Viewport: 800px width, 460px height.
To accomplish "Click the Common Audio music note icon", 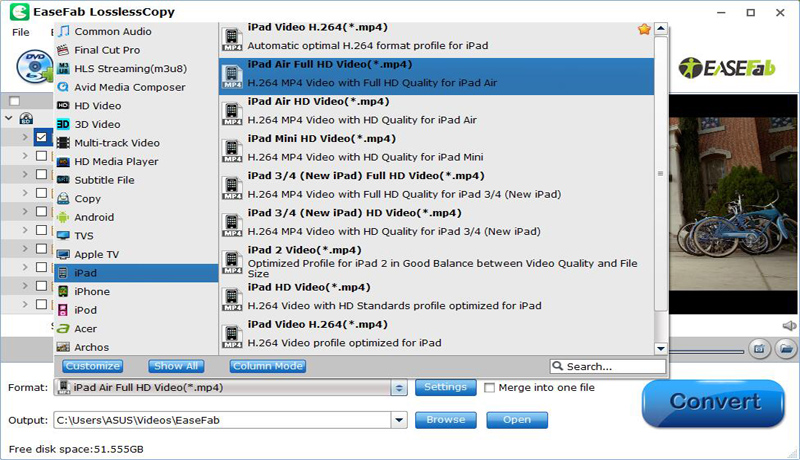I will click(x=63, y=31).
